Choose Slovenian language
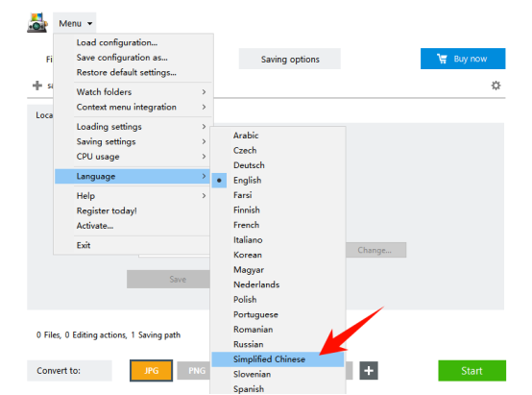The image size is (532, 395). [278, 374]
